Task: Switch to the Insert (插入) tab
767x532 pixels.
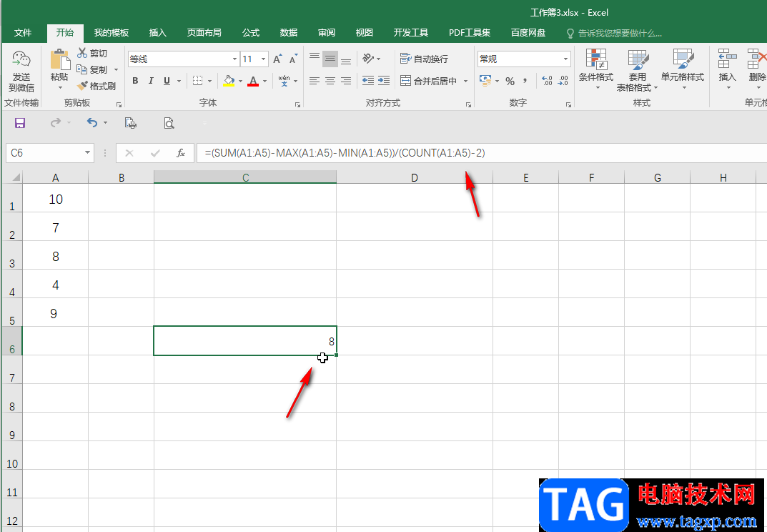Action: [x=157, y=33]
